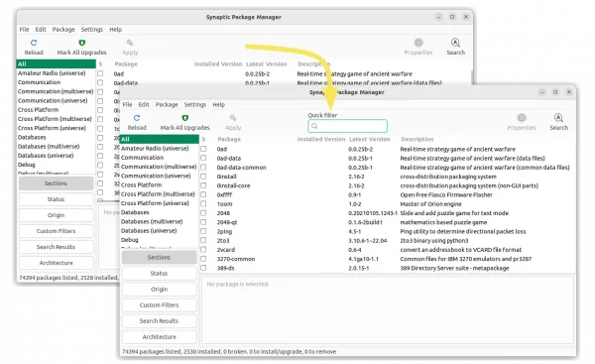This screenshot has height=364, width=595.
Task: Select All section in front window
Action: click(x=160, y=139)
